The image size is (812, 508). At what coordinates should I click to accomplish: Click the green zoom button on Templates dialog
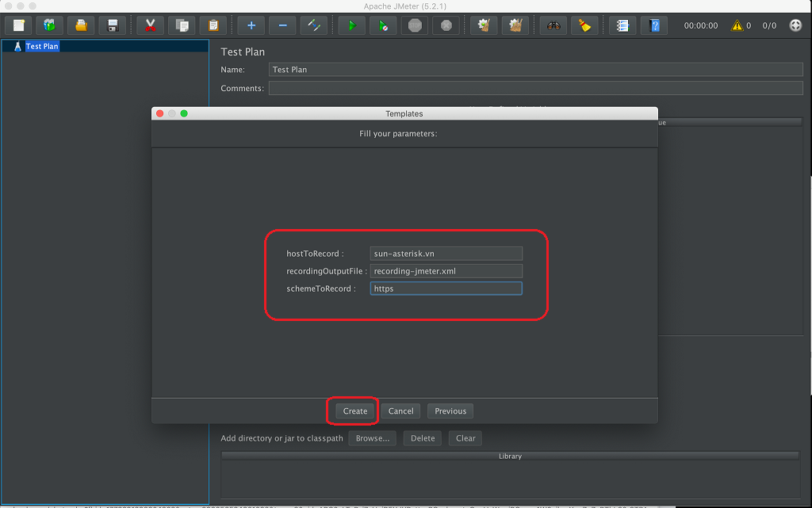184,113
